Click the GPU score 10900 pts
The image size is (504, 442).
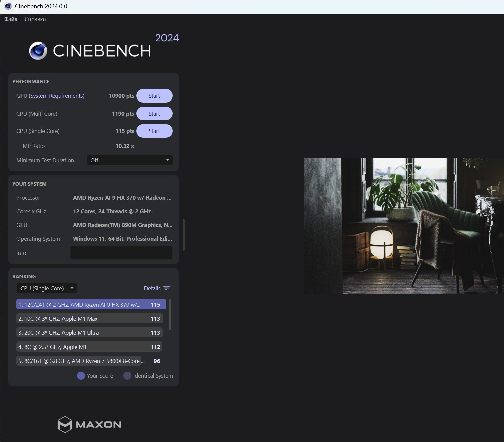pyautogui.click(x=121, y=96)
